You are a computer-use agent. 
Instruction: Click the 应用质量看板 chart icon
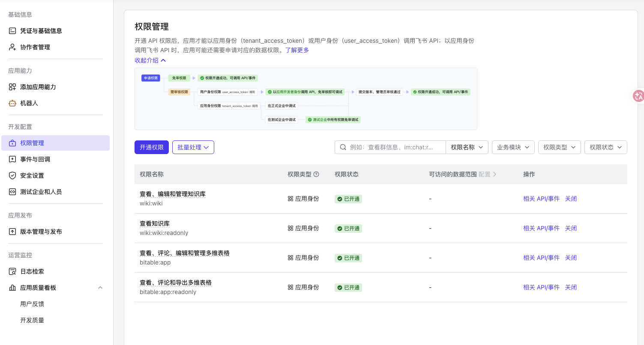point(12,288)
